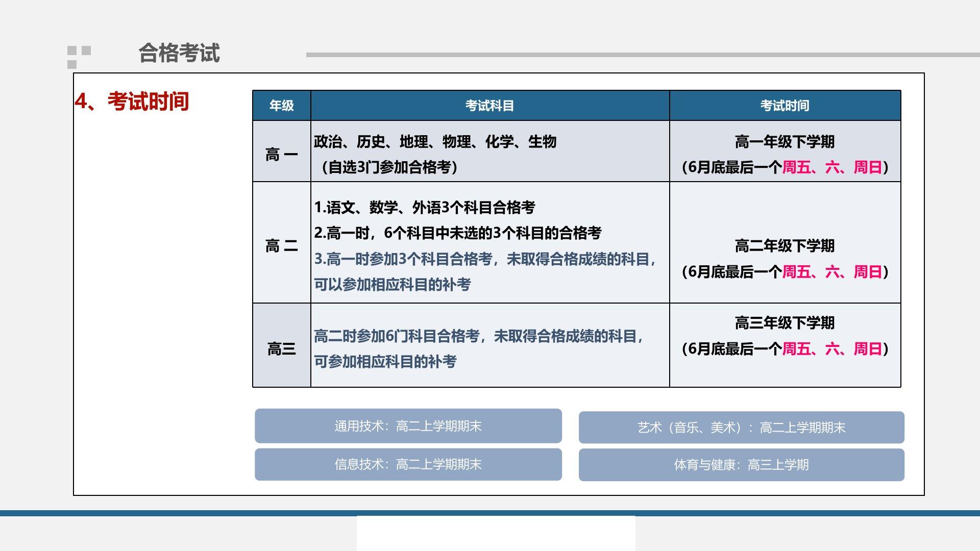
Task: Click the blue text starting 3.高一时参加3个科目合格考
Action: pos(484,259)
